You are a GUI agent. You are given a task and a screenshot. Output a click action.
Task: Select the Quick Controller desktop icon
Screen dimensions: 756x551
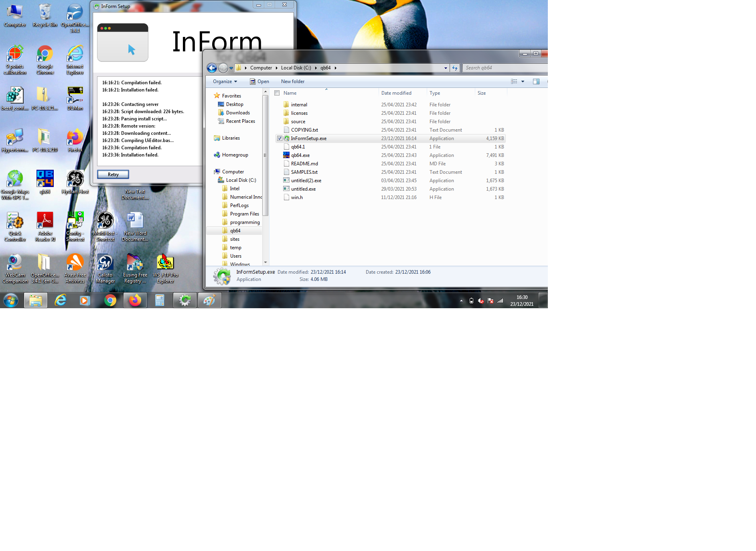15,227
